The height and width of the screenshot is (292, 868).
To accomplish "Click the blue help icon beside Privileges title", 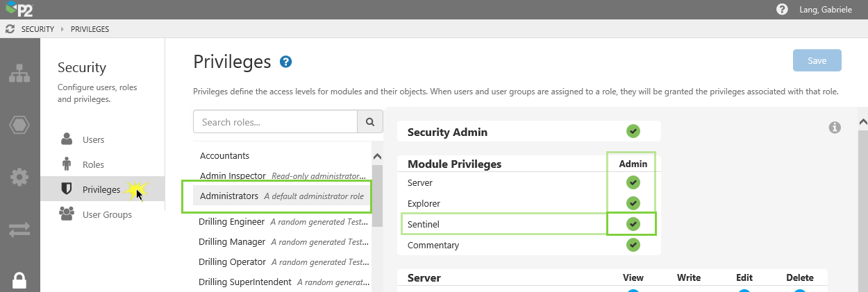I will [285, 62].
